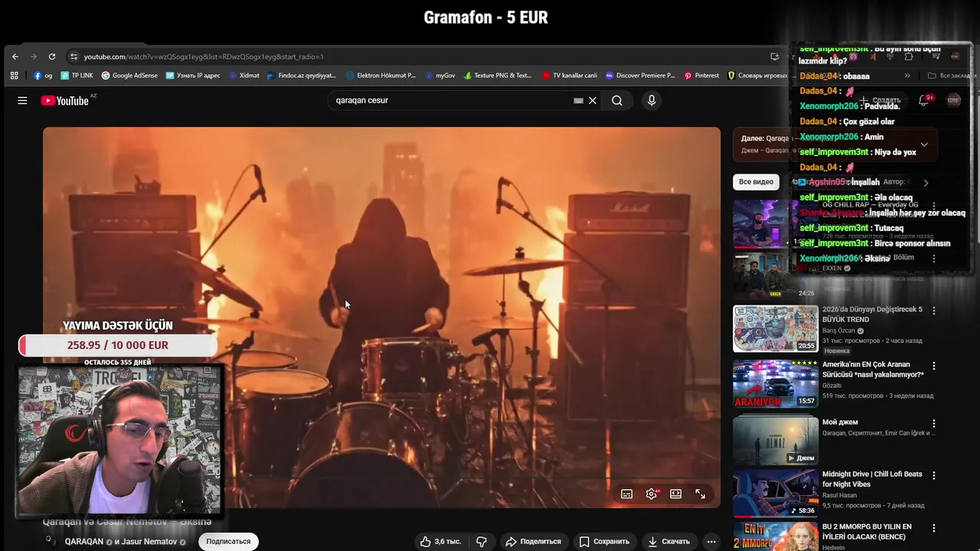
Task: Open Midnight Drive Chill Lofi thumbnail
Action: 776,493
